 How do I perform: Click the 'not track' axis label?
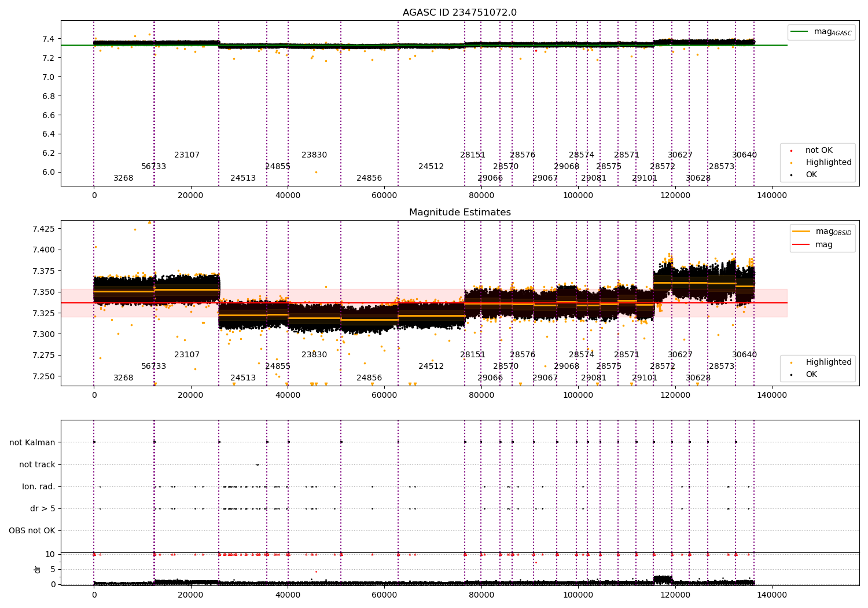pos(37,465)
